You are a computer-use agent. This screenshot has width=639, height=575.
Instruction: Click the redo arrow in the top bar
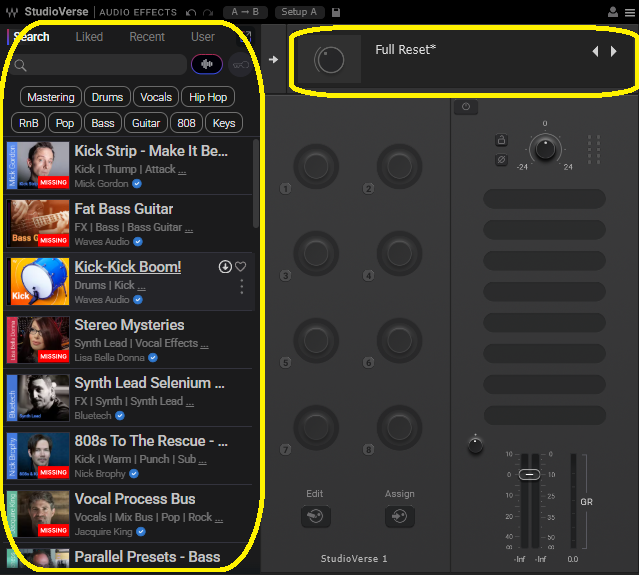pyautogui.click(x=208, y=13)
